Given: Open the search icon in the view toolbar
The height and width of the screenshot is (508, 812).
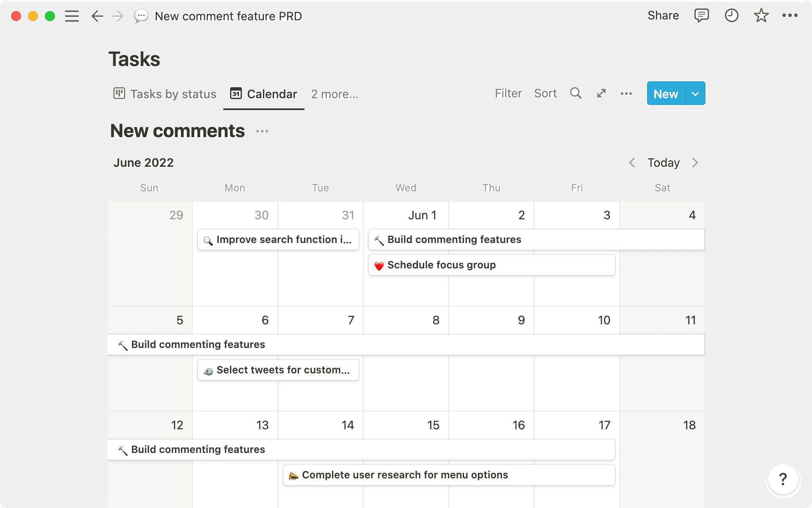Looking at the screenshot, I should click(x=576, y=93).
